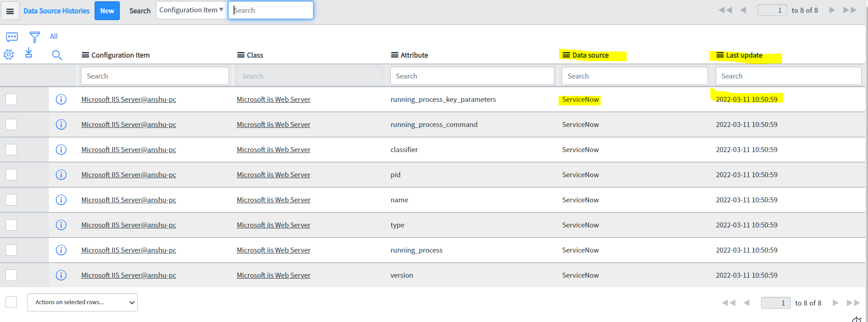Select the running_process row checkbox
Image resolution: width=868 pixels, height=322 pixels.
(11, 250)
